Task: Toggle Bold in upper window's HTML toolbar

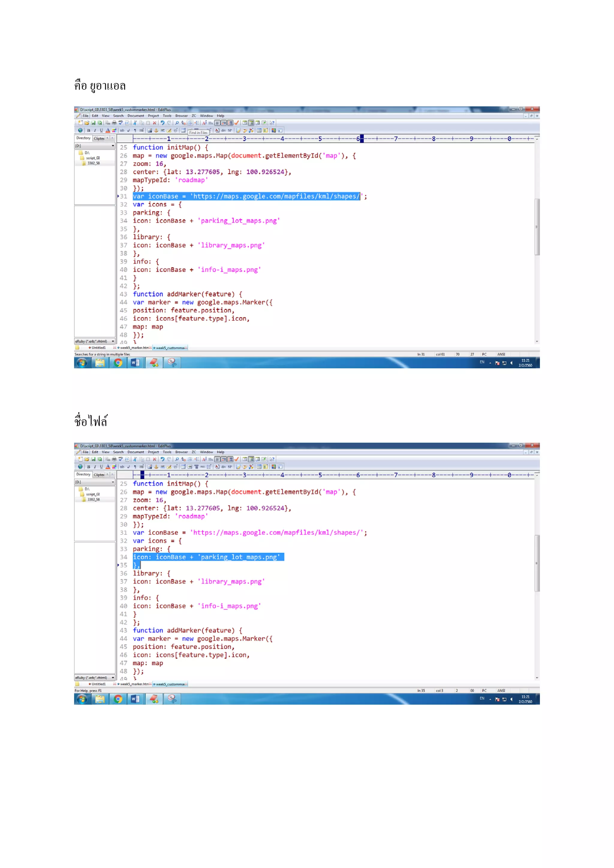Action: 88,130
